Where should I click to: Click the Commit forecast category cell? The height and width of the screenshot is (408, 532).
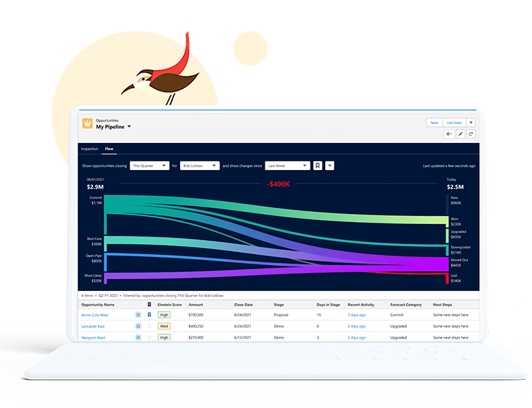pyautogui.click(x=396, y=315)
